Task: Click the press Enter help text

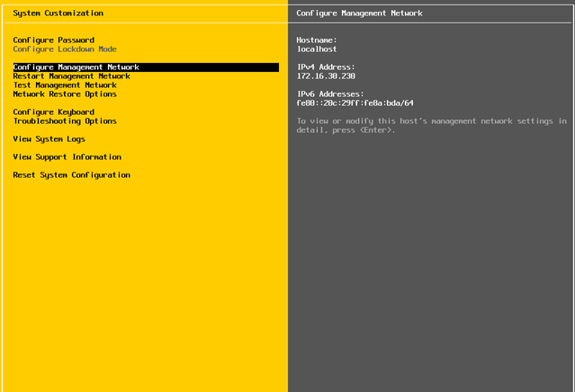Action: point(432,126)
